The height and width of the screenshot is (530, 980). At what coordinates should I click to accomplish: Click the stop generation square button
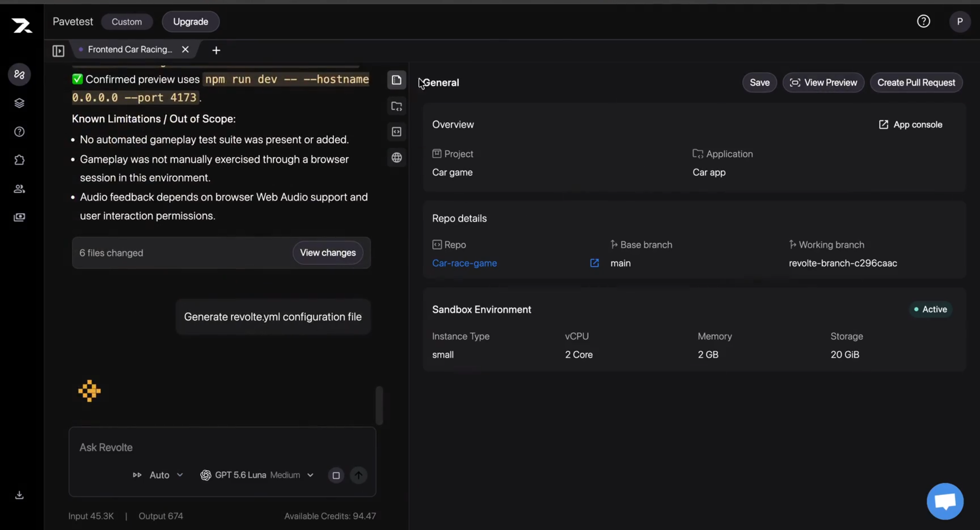tap(336, 475)
